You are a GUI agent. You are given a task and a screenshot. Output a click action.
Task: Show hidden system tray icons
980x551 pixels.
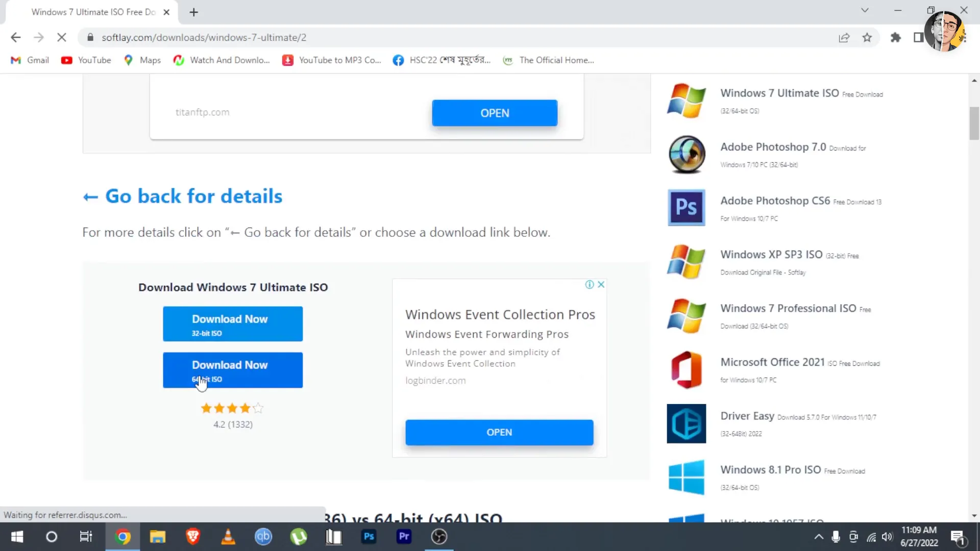[819, 537]
